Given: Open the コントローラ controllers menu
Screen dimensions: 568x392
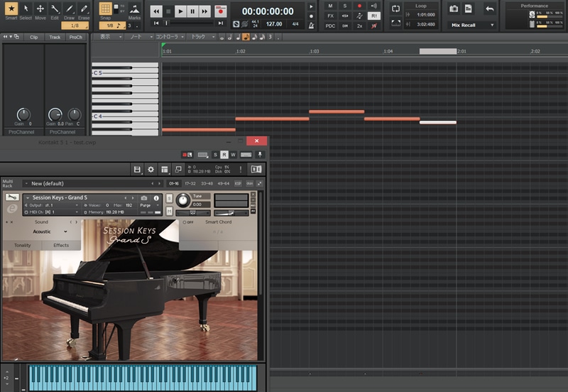Looking at the screenshot, I should pos(170,37).
